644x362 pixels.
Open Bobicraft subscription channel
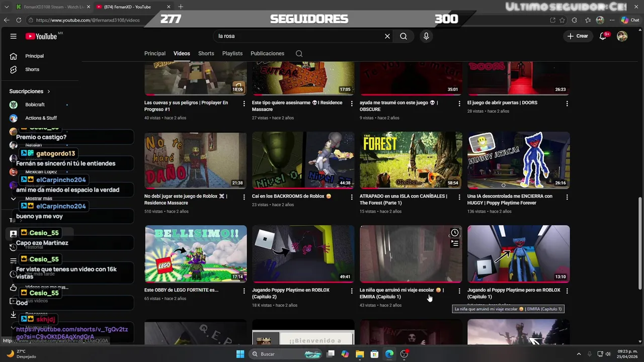click(x=35, y=105)
